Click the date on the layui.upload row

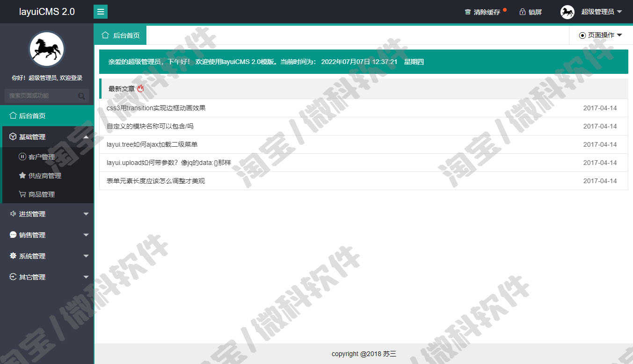(x=600, y=163)
